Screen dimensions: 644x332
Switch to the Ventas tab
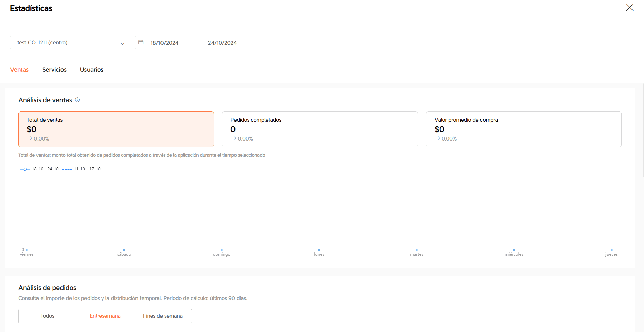click(19, 70)
